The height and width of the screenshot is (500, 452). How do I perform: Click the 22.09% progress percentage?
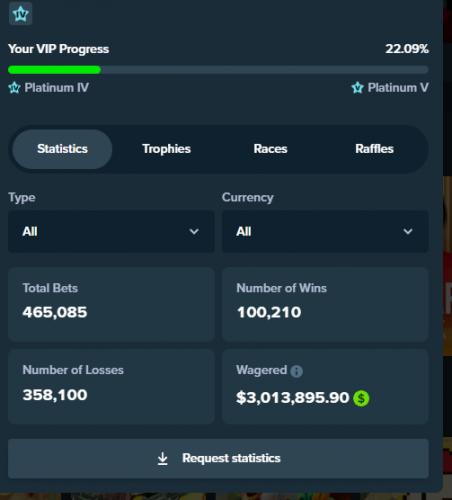[x=407, y=49]
